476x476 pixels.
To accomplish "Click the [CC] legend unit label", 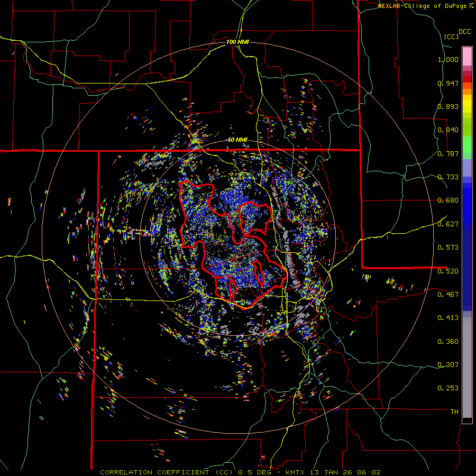I will pos(452,36).
